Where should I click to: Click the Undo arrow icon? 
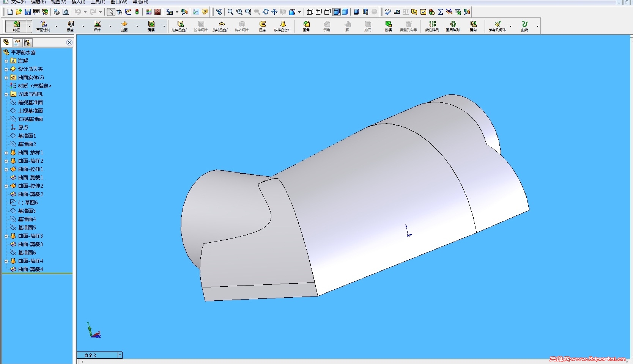click(x=77, y=12)
